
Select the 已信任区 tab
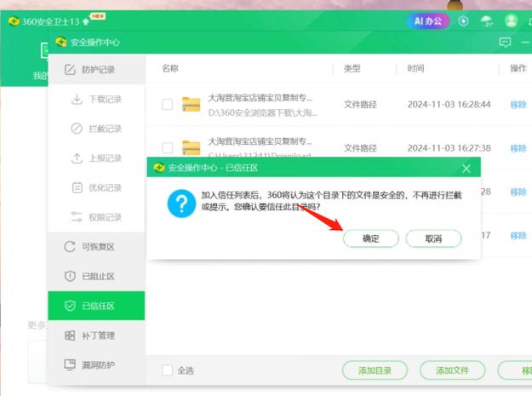97,306
